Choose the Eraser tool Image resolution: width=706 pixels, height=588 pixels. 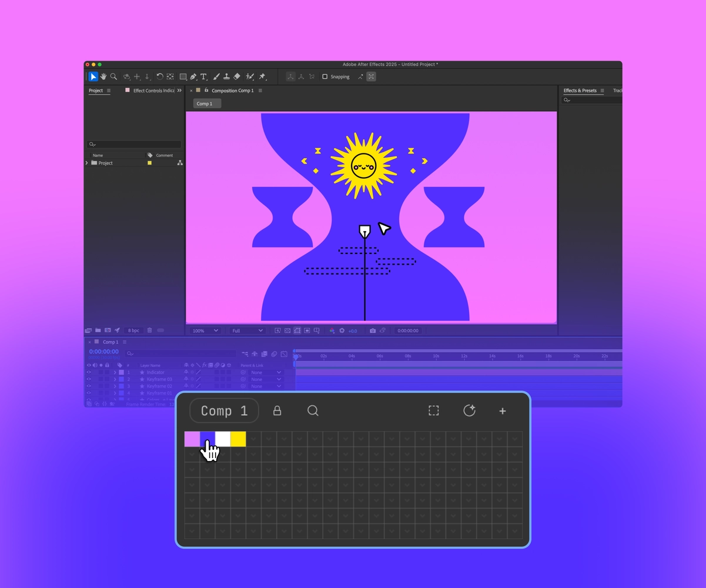pyautogui.click(x=237, y=76)
